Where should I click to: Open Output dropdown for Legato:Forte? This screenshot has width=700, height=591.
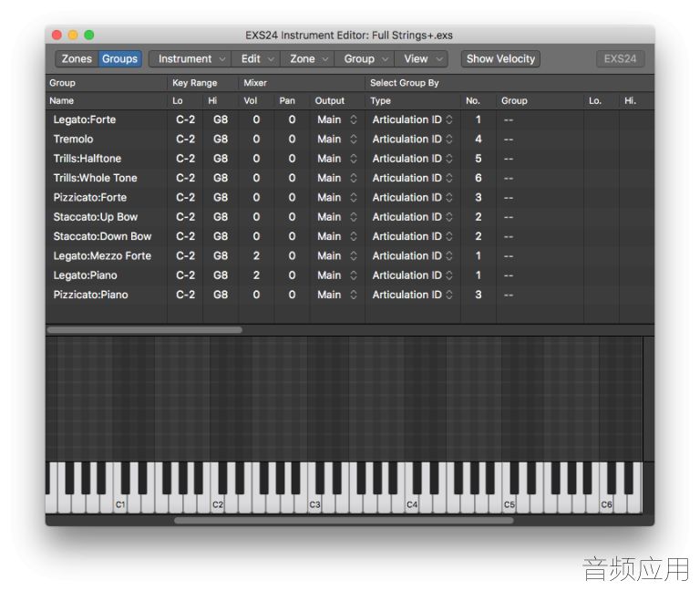(x=337, y=119)
